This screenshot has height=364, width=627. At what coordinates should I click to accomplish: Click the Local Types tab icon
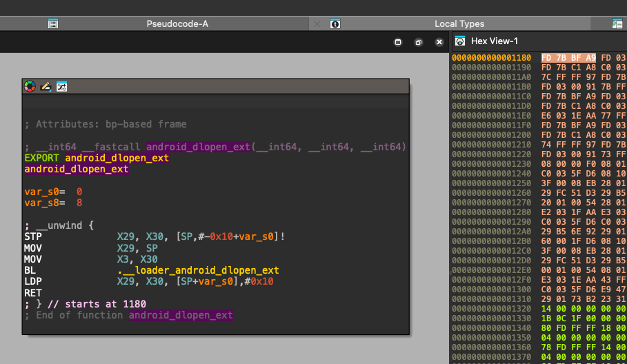tap(335, 23)
